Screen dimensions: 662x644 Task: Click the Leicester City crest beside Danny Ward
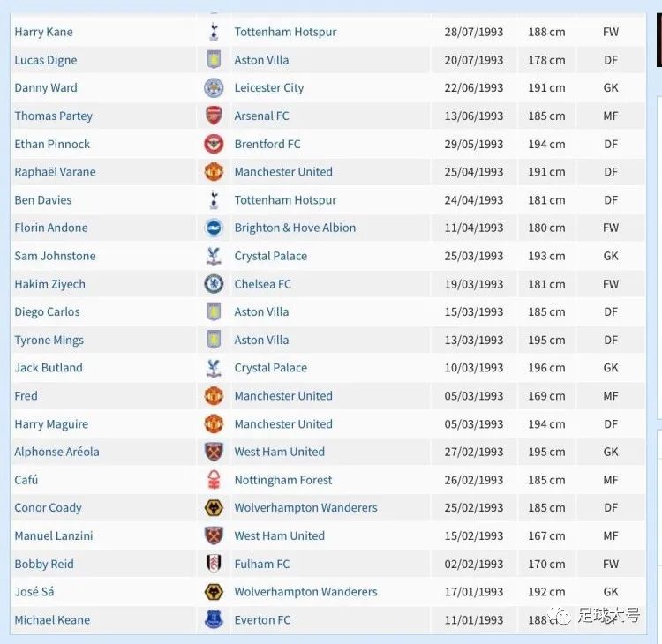pyautogui.click(x=214, y=88)
